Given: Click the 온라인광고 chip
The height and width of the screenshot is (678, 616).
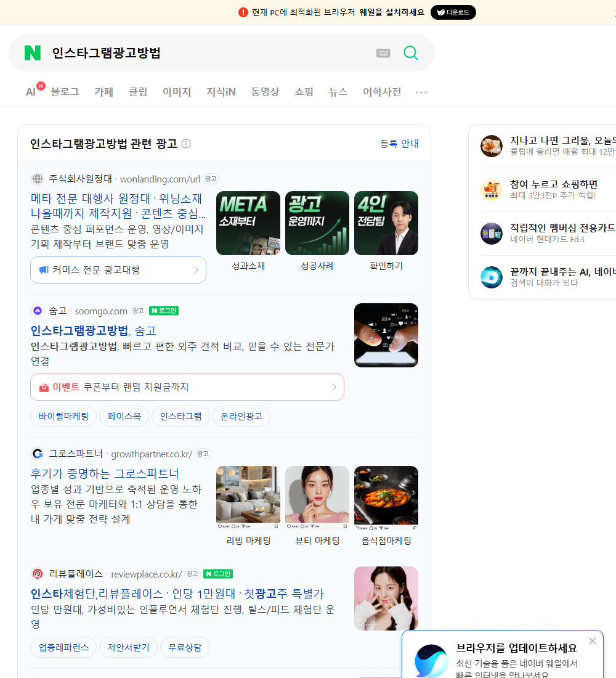Looking at the screenshot, I should click(241, 416).
